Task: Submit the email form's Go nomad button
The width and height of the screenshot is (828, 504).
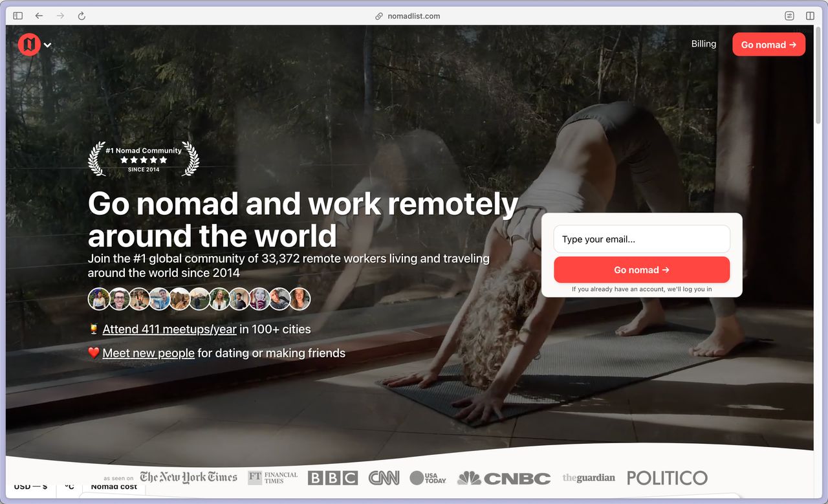Action: click(x=641, y=270)
